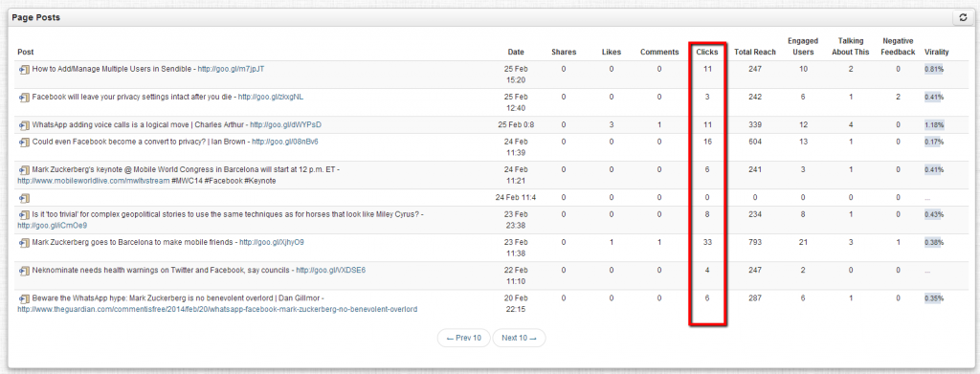Click the 16 clicks value
Viewport: 980px width, 374px height.
707,142
